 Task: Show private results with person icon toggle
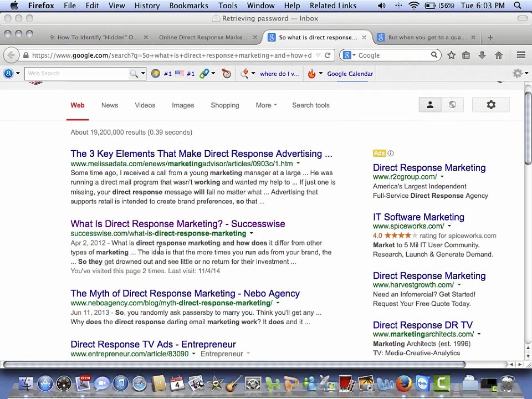coord(430,105)
